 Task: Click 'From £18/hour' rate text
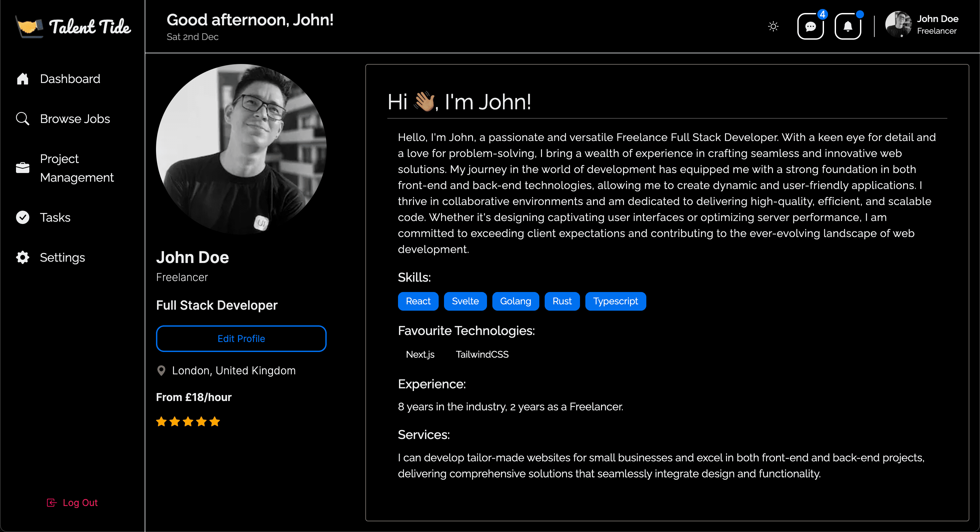pos(194,397)
